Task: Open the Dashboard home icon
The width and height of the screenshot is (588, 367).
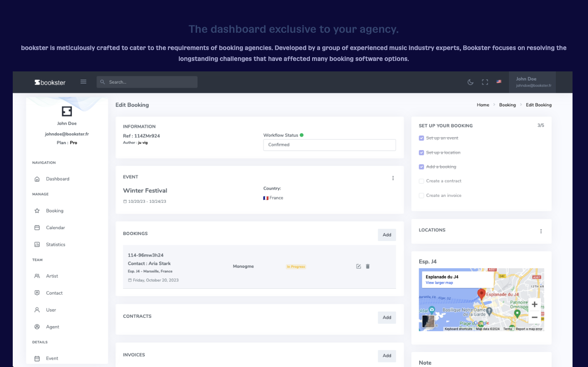Action: click(37, 179)
